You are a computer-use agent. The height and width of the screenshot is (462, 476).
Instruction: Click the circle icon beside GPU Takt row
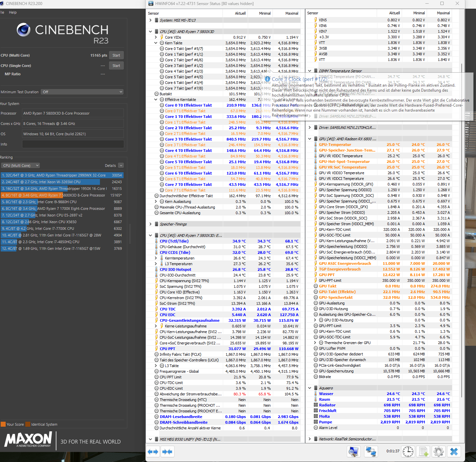(316, 286)
